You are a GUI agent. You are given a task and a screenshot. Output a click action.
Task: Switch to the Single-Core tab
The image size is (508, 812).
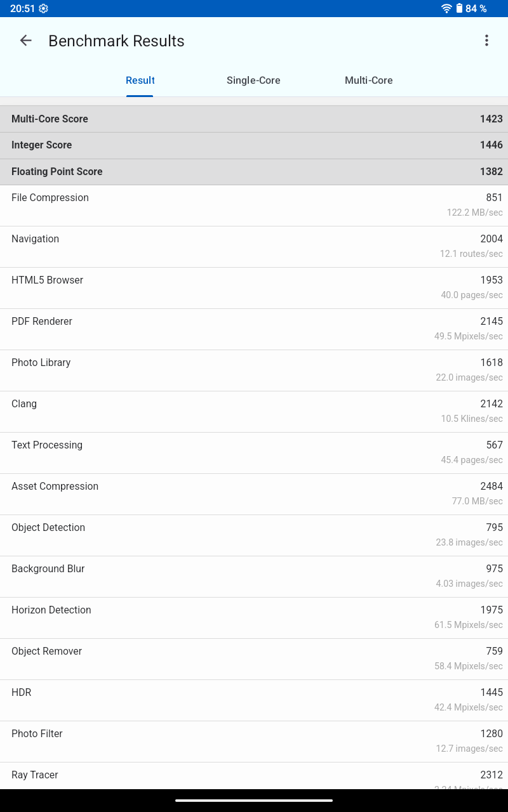point(253,81)
